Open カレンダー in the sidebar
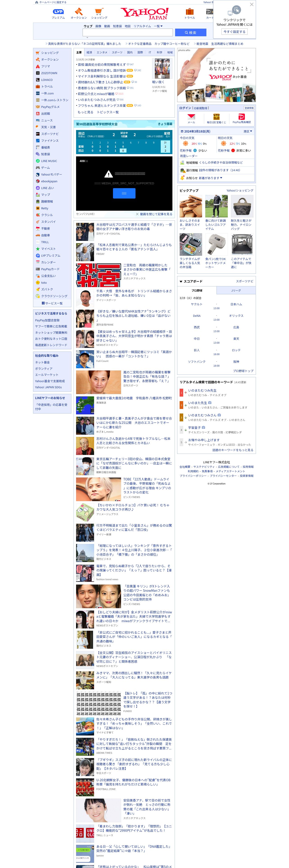The image size is (289, 868). [x=48, y=262]
